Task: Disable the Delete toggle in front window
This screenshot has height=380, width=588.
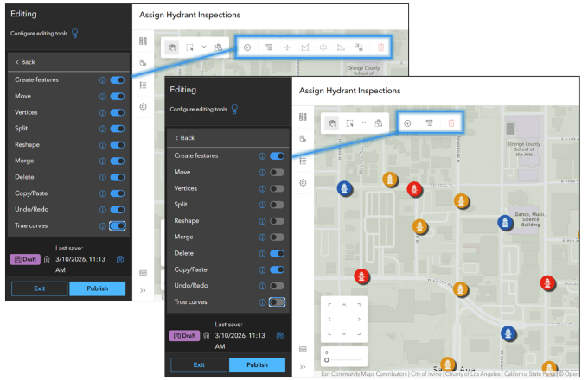Action: pyautogui.click(x=277, y=253)
